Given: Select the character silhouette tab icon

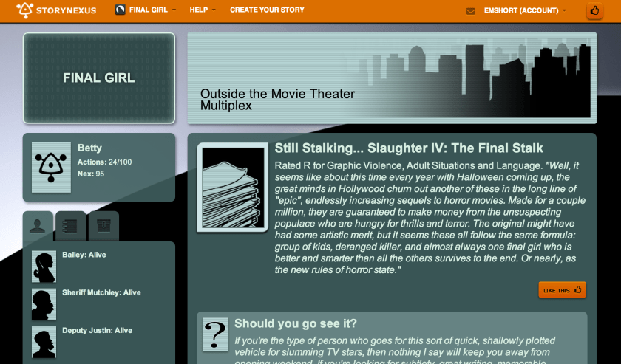Looking at the screenshot, I should (x=38, y=226).
